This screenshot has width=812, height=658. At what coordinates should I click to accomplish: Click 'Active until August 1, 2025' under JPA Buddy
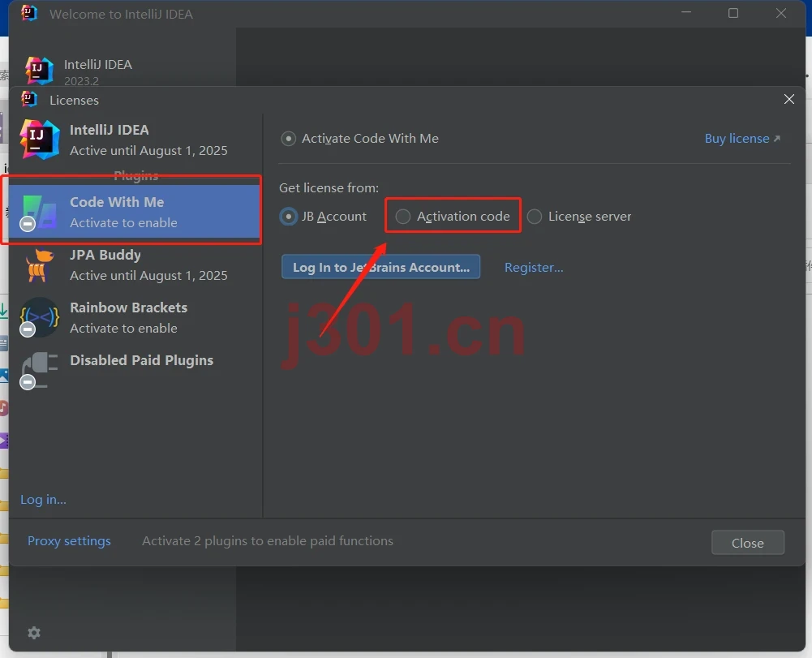coord(148,276)
